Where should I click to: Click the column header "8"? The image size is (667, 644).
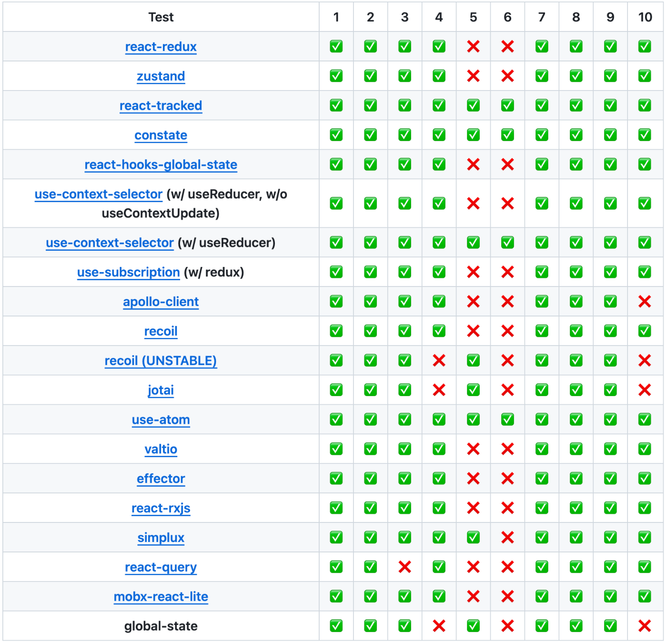576,17
